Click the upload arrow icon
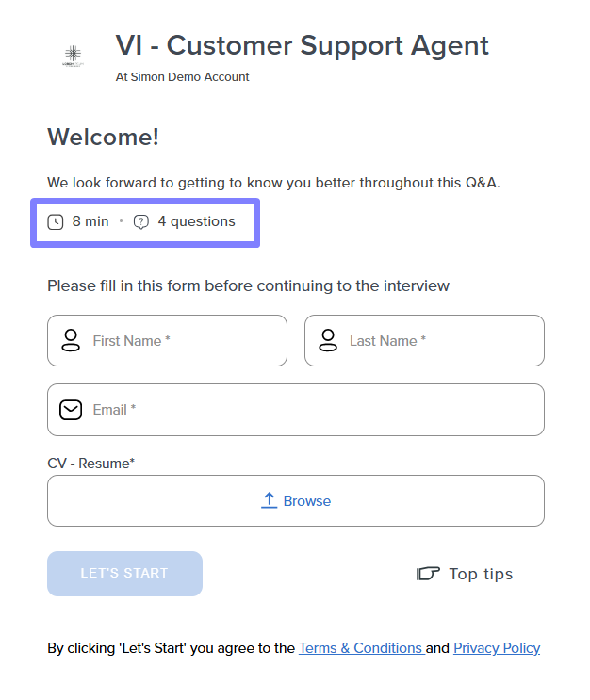Image resolution: width=590 pixels, height=700 pixels. pos(269,500)
